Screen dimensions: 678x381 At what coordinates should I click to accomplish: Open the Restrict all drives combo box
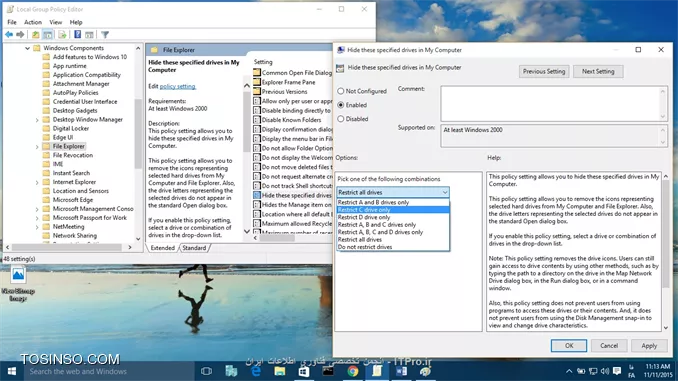tap(393, 192)
